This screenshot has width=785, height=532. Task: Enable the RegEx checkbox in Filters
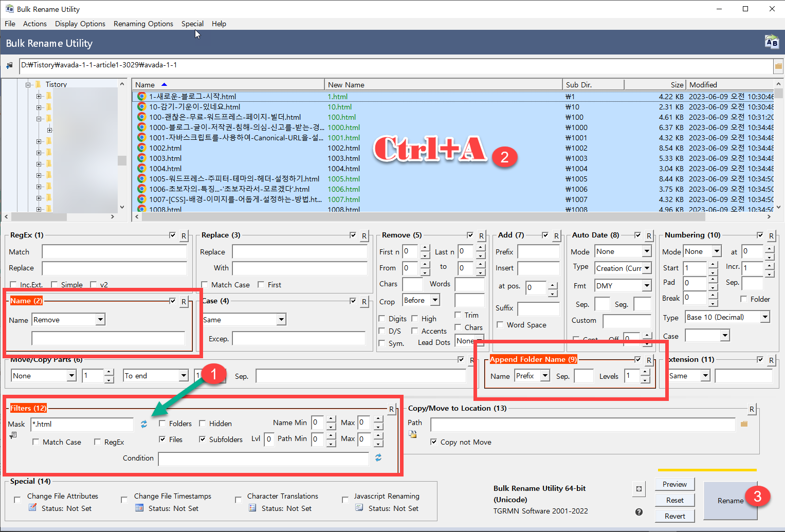pos(98,442)
